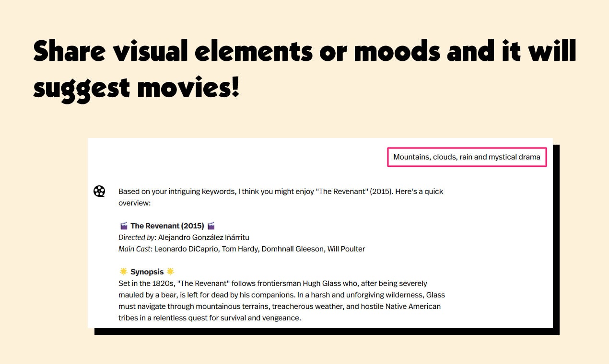Viewport: 609px width, 364px height.
Task: Click synopsis line 'must navigate through mountainous terrains'
Action: click(x=280, y=306)
